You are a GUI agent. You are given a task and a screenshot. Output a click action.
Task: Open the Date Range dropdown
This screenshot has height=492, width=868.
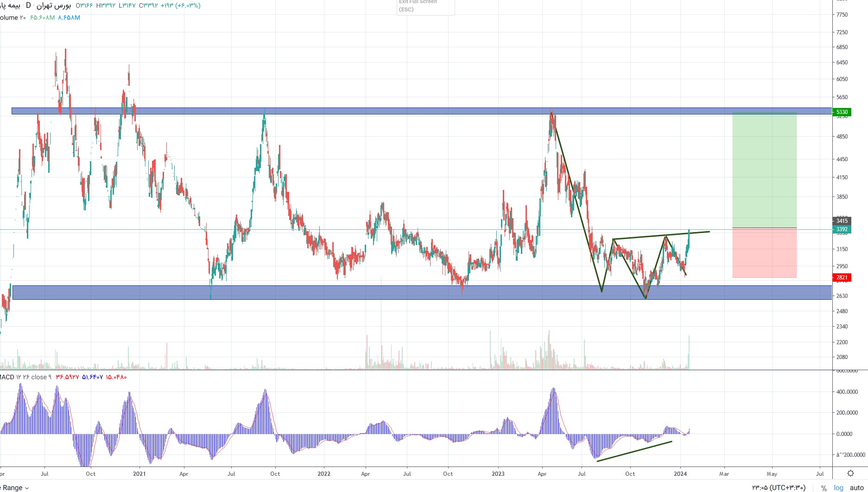pyautogui.click(x=15, y=488)
